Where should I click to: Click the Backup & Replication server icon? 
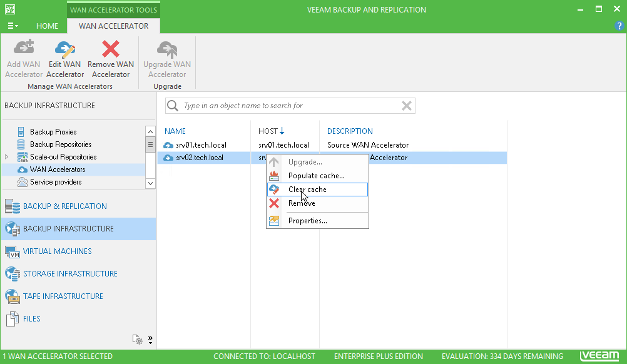point(13,206)
